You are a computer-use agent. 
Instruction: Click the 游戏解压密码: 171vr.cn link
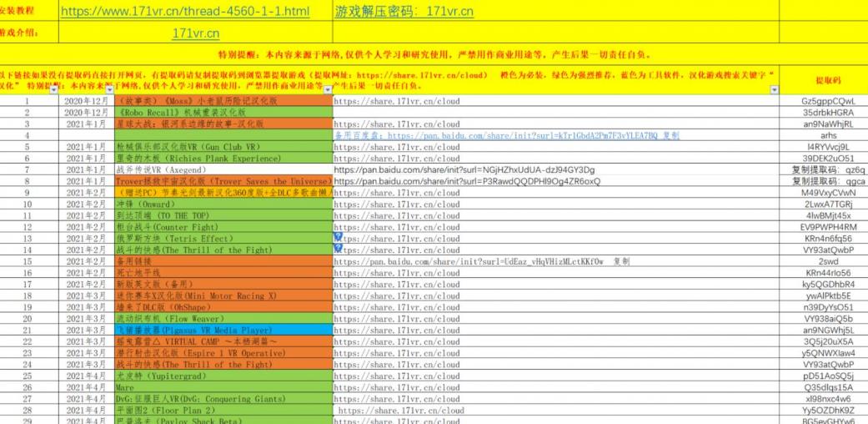(404, 12)
